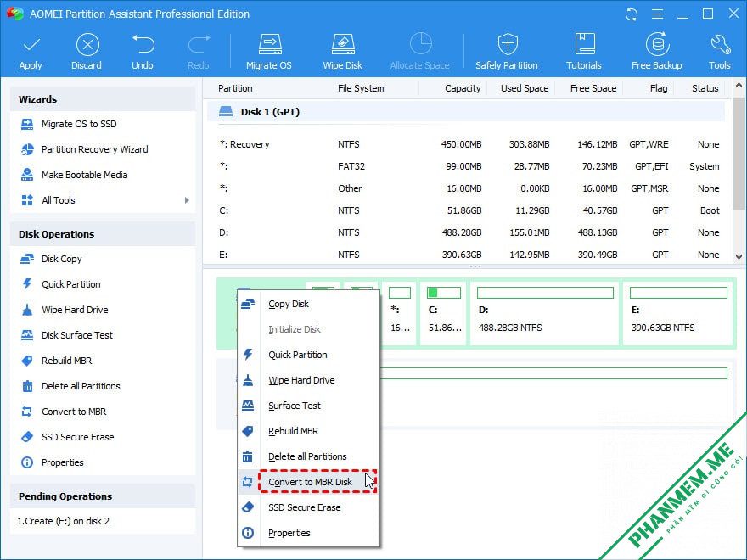
Task: Click Convert to MBR Disk in the context menu
Action: (x=308, y=482)
